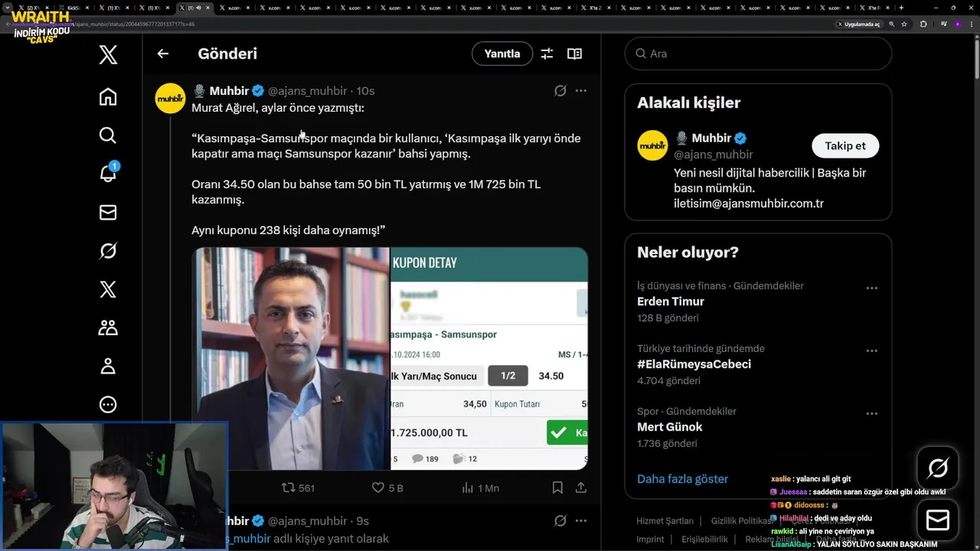Select the Mert Günok trending topic

(x=669, y=427)
